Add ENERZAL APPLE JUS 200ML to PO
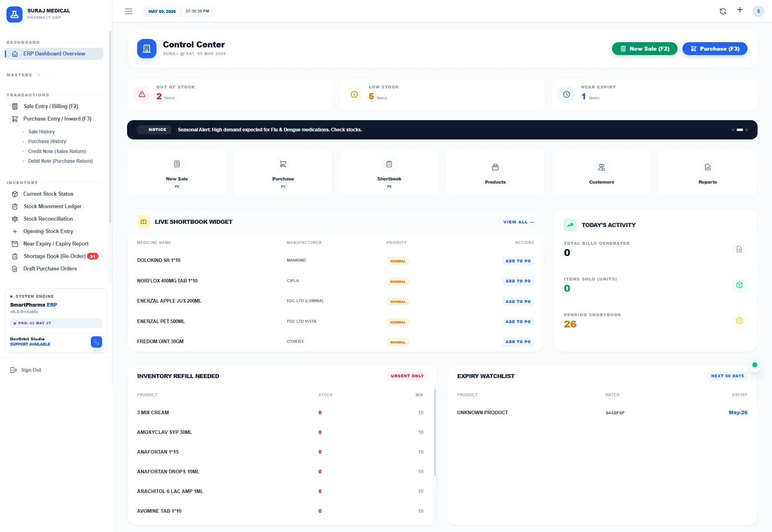772x532 pixels. (x=518, y=301)
